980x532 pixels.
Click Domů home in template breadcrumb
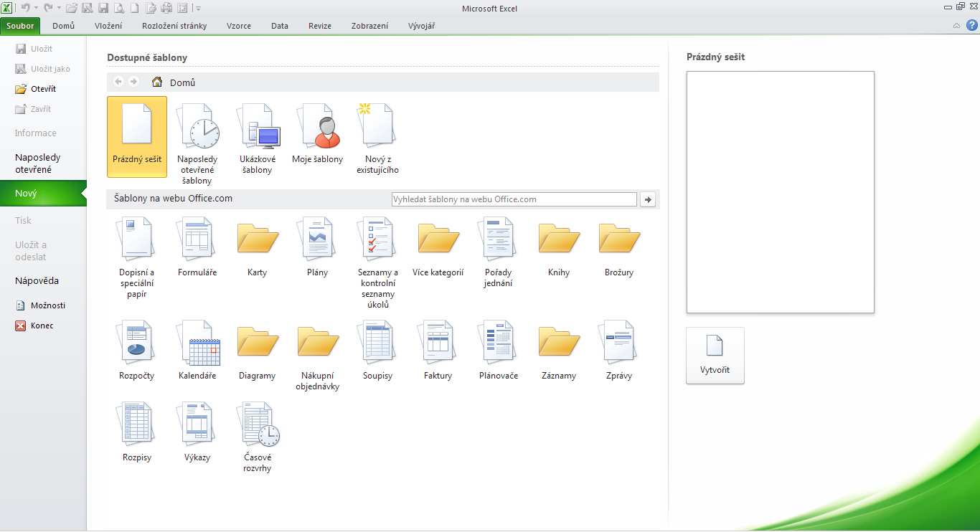[174, 82]
